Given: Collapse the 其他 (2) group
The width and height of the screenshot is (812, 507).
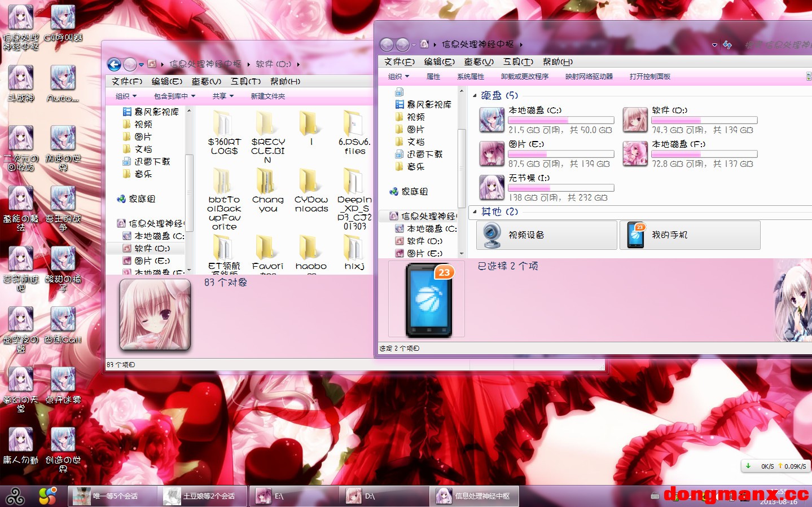Looking at the screenshot, I should point(475,212).
